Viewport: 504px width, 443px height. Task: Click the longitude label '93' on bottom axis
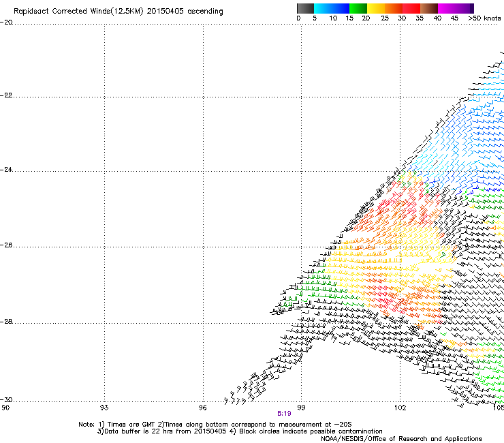tap(104, 408)
